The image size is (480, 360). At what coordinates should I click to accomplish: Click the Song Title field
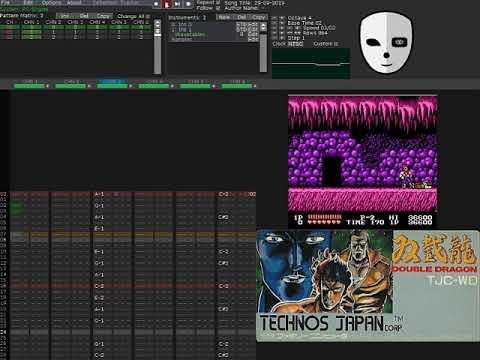click(255, 3)
